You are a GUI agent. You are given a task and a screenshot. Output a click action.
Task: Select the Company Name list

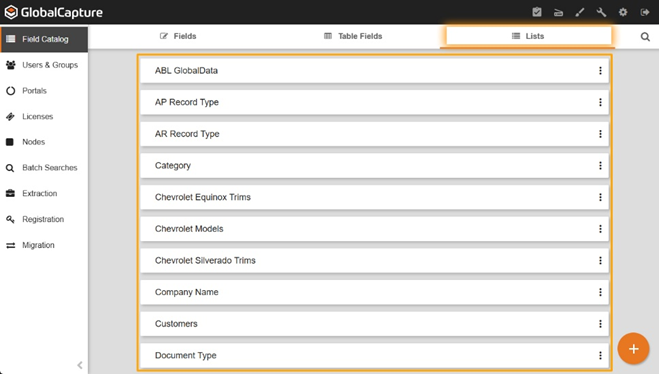coord(374,292)
